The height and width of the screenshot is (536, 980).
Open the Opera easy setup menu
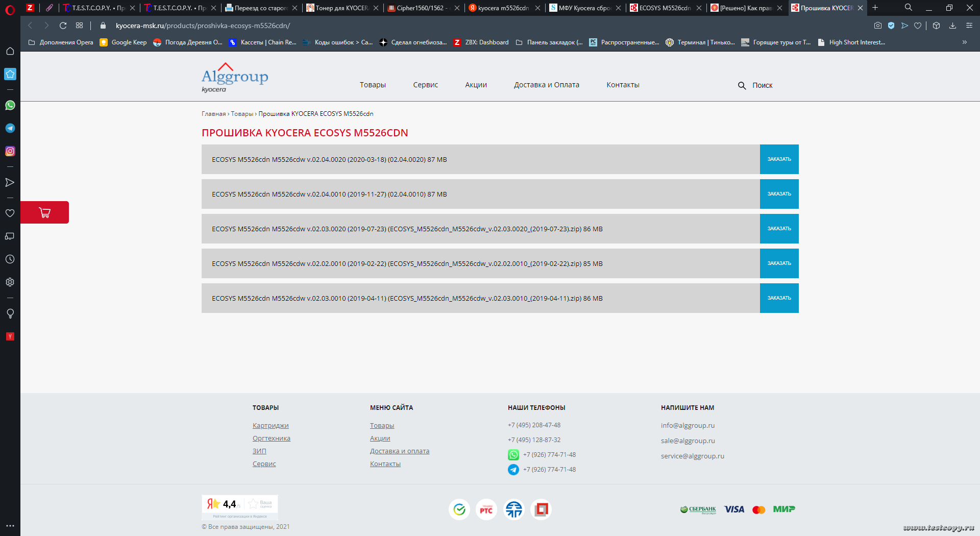tap(969, 26)
